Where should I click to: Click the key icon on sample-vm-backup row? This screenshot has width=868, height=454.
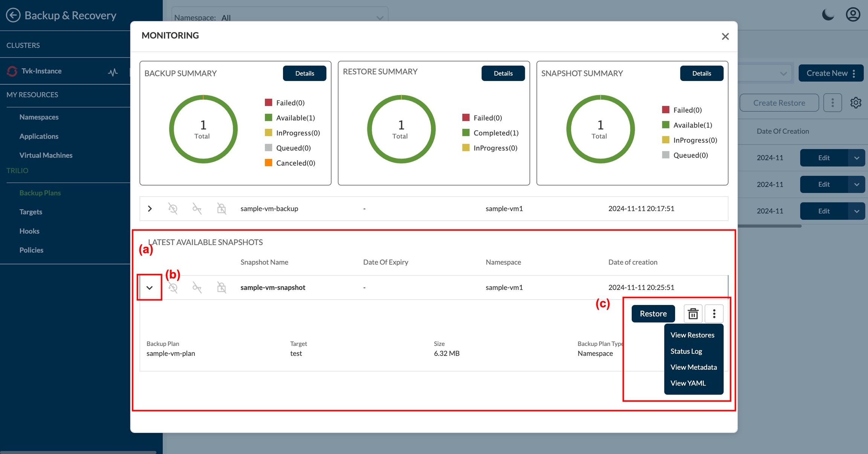[x=197, y=209]
